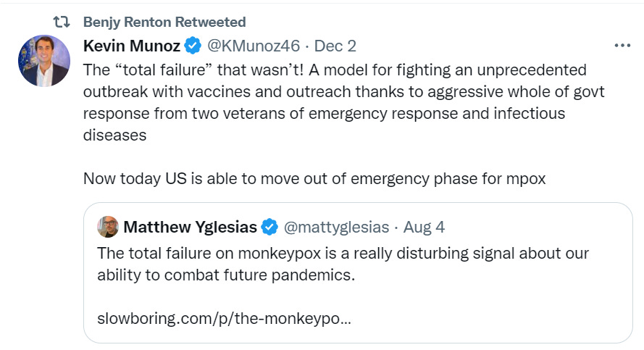Click the Aug 4 timestamp
644x350 pixels.
click(424, 227)
